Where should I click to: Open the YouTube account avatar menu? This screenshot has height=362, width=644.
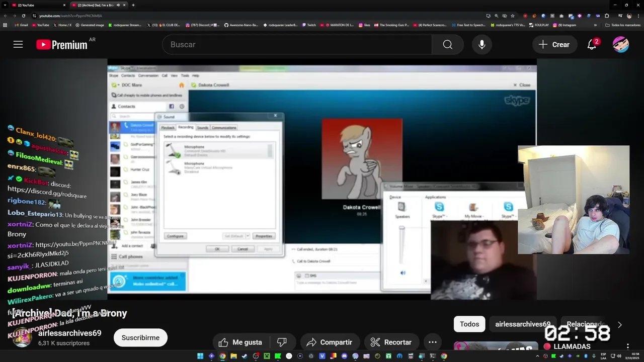[x=621, y=44]
